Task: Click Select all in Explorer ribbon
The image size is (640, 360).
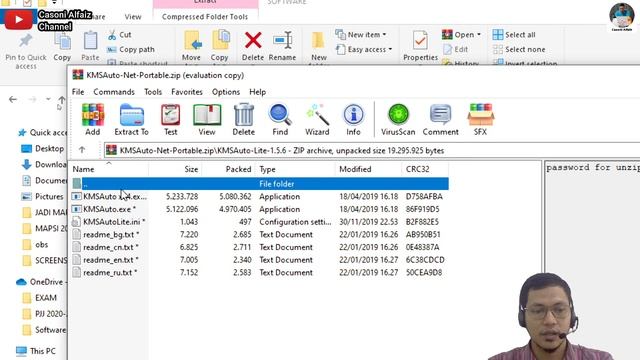Action: coord(514,35)
